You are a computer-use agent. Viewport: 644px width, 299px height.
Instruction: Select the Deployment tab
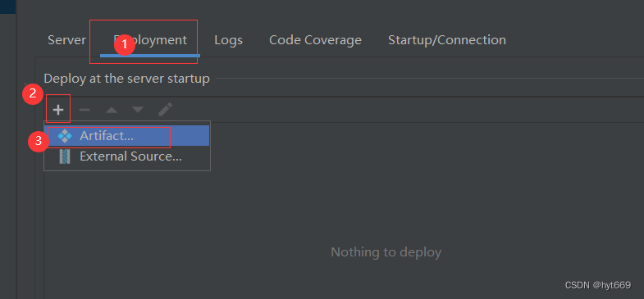[150, 40]
